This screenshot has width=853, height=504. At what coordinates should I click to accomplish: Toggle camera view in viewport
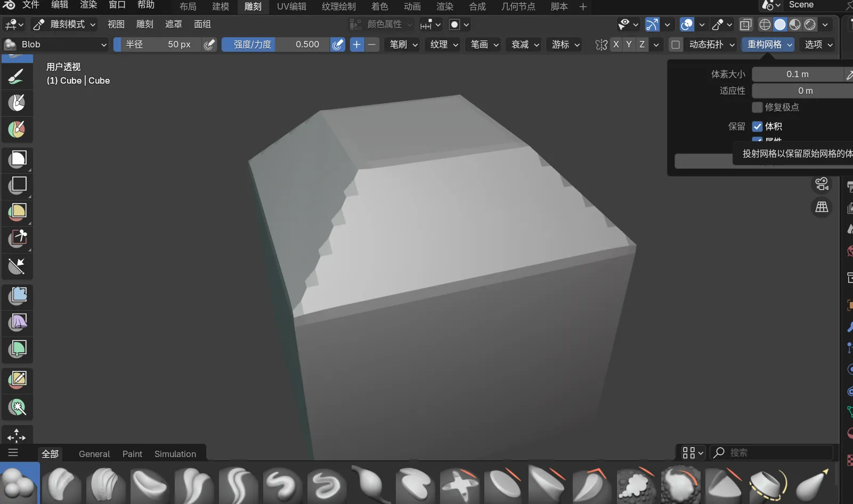click(822, 184)
